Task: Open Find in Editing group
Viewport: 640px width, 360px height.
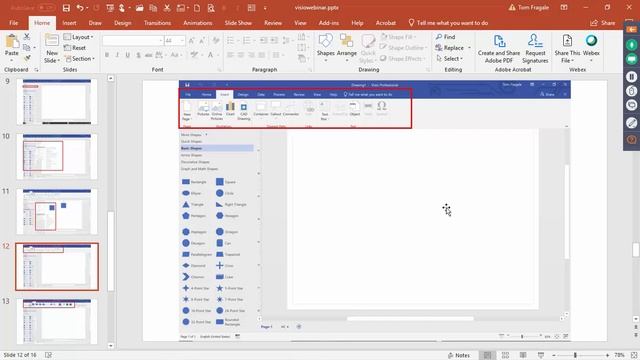Action: 445,37
